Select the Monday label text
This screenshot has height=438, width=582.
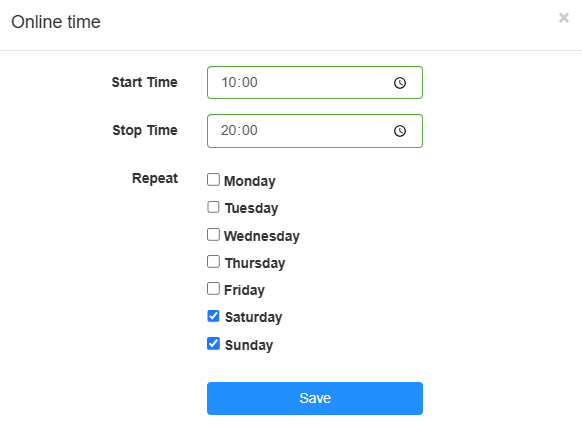250,181
